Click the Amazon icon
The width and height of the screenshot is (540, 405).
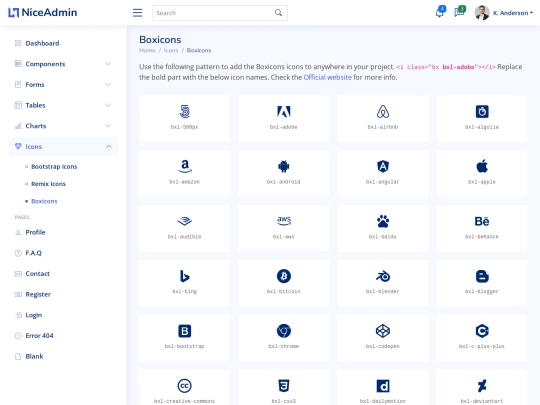coord(185,166)
